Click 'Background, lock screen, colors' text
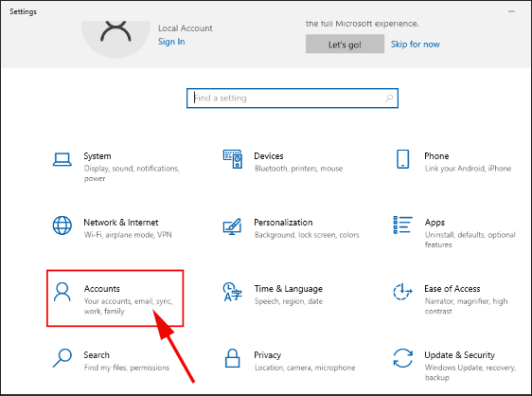This screenshot has height=396, width=532. 307,235
